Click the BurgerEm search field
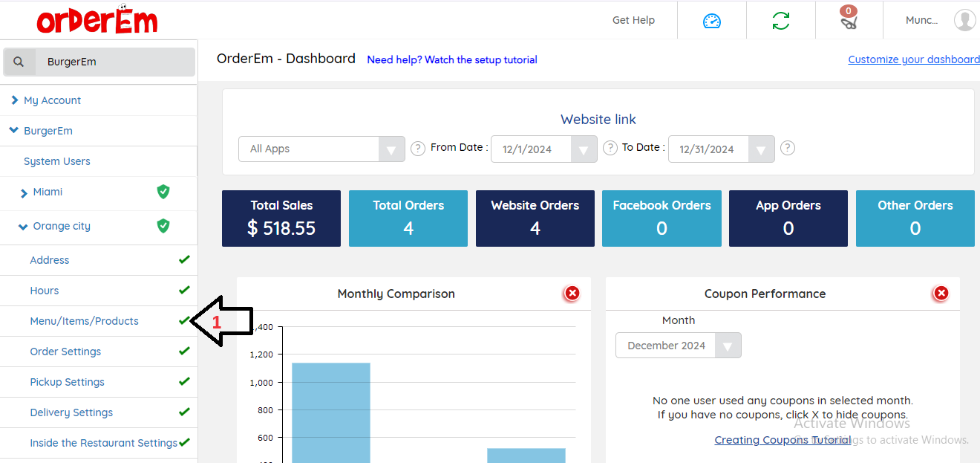 [115, 62]
